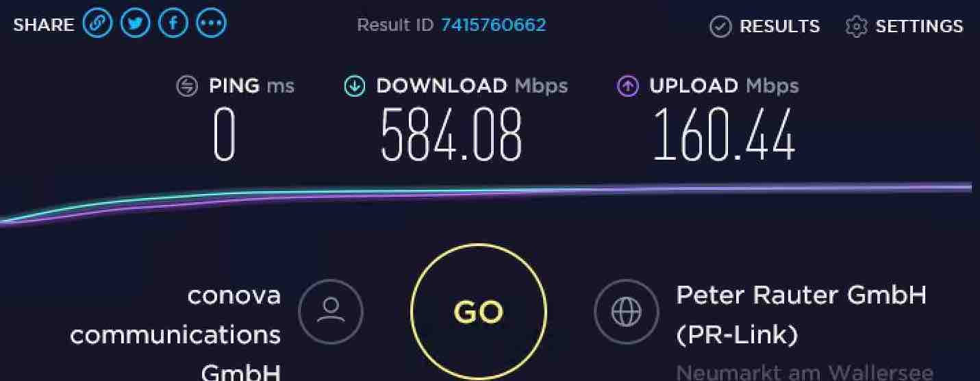The image size is (980, 381).
Task: Click the download arrow icon
Action: click(354, 86)
